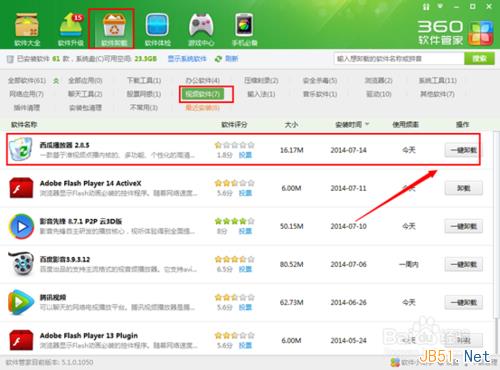Click the 西瓜播放器 recycle bin icon
The width and height of the screenshot is (500, 370).
click(21, 149)
